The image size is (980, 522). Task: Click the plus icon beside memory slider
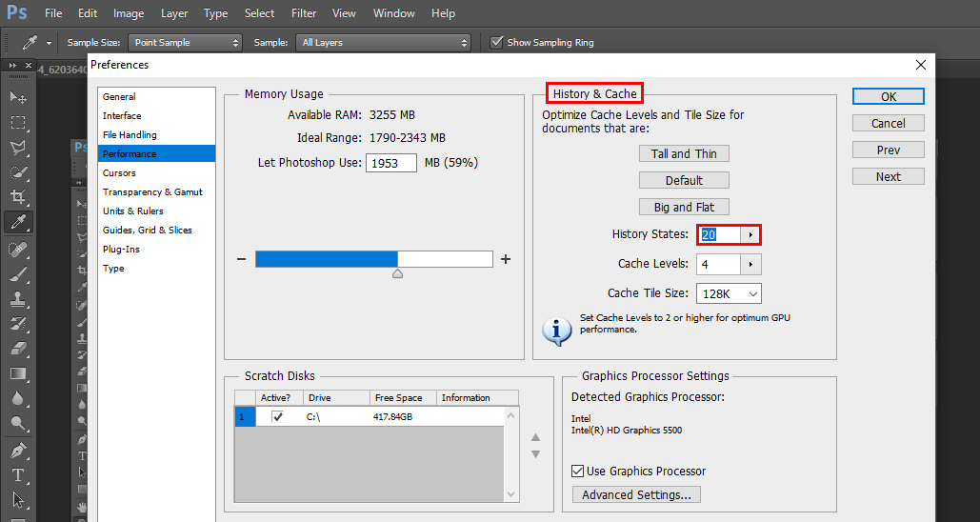[x=506, y=259]
